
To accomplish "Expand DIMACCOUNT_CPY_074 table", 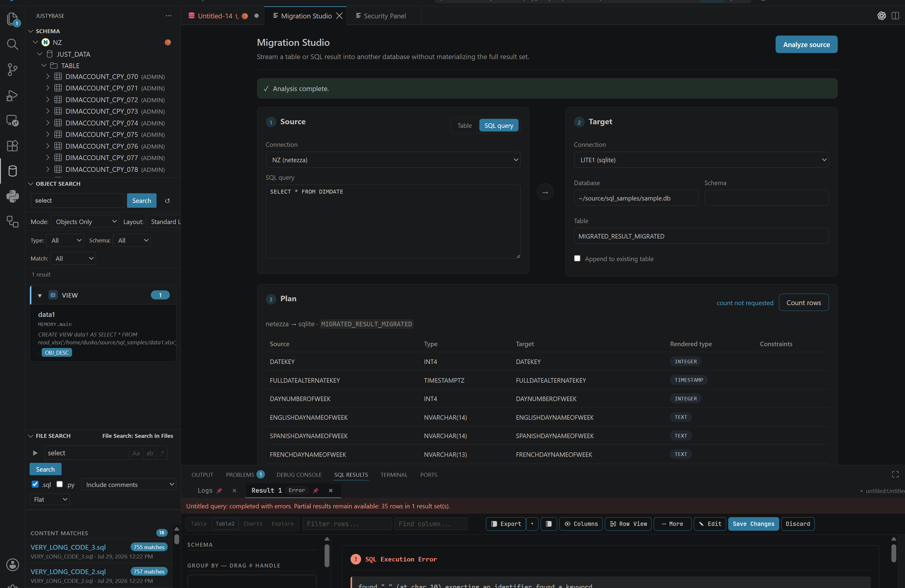I will coord(48,123).
